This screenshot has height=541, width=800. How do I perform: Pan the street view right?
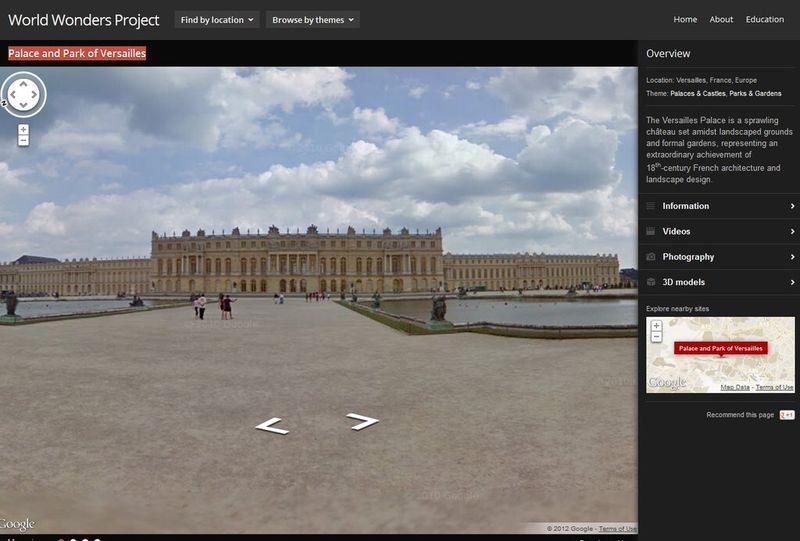point(34,94)
